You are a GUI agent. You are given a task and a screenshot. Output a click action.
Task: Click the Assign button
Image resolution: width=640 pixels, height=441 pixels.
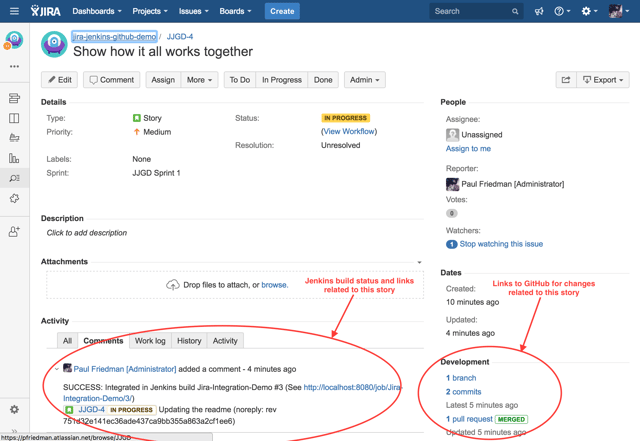(x=163, y=80)
